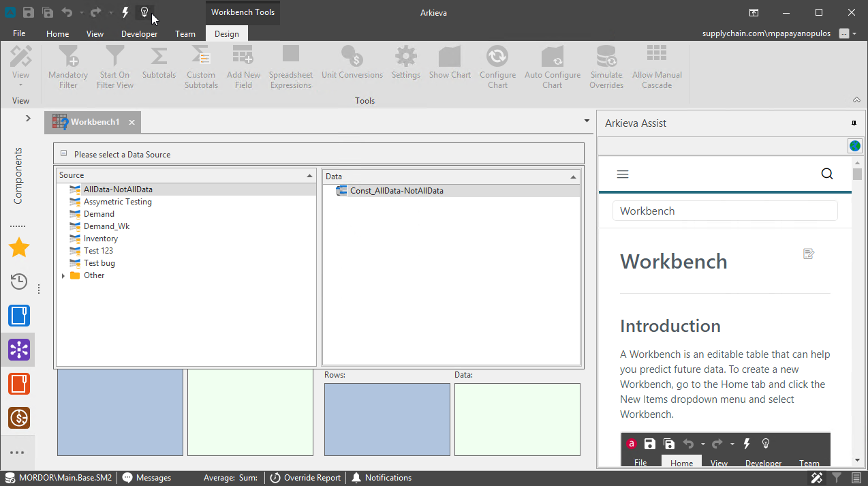The width and height of the screenshot is (868, 486).
Task: Switch to the Home ribbon tab
Action: (57, 34)
